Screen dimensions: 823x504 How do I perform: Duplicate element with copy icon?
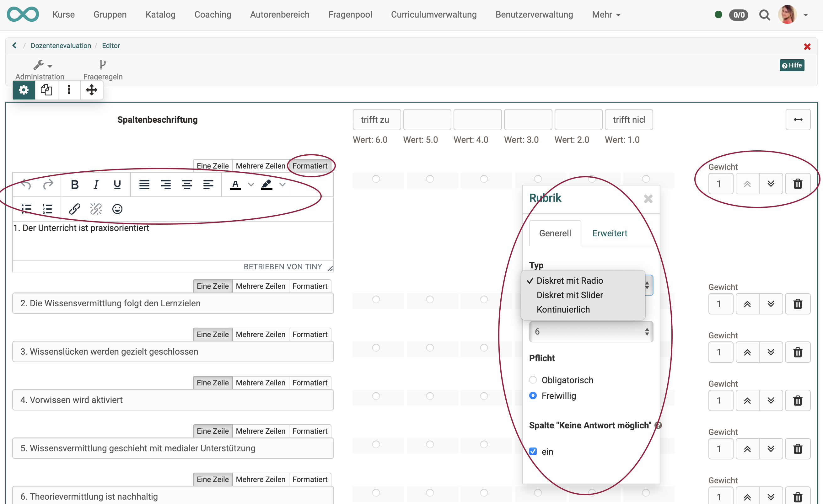(46, 89)
